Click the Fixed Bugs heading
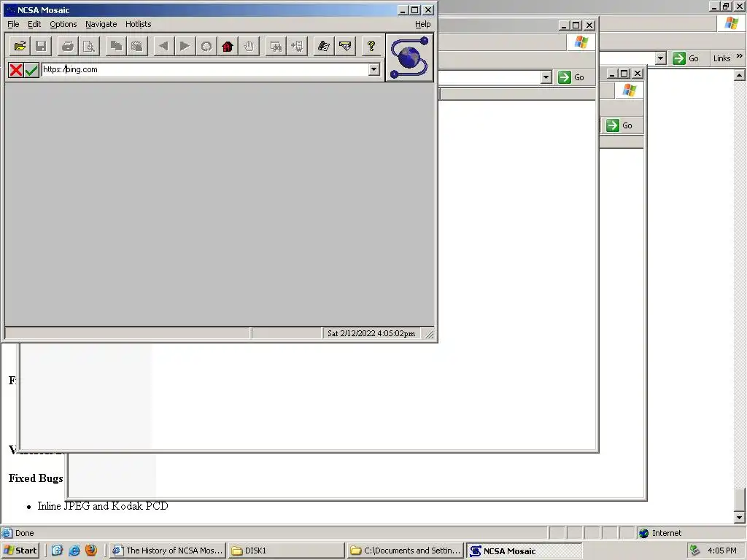The height and width of the screenshot is (560, 747). click(36, 478)
